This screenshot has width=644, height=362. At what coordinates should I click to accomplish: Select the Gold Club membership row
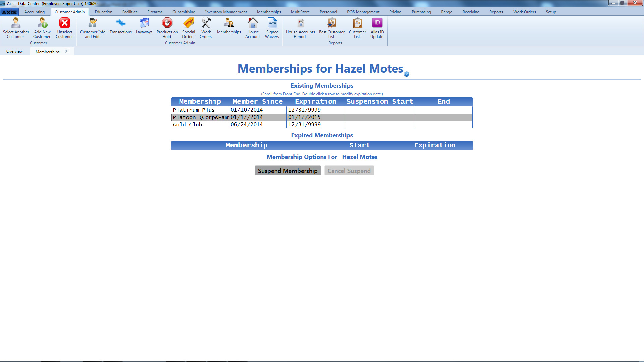322,125
